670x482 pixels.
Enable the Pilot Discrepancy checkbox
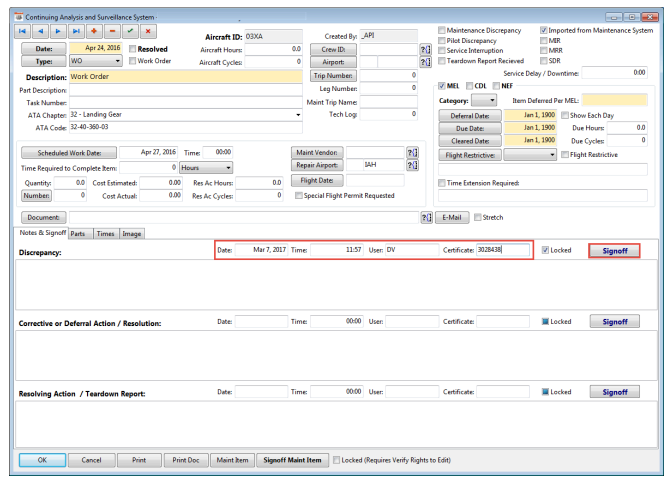tap(443, 41)
